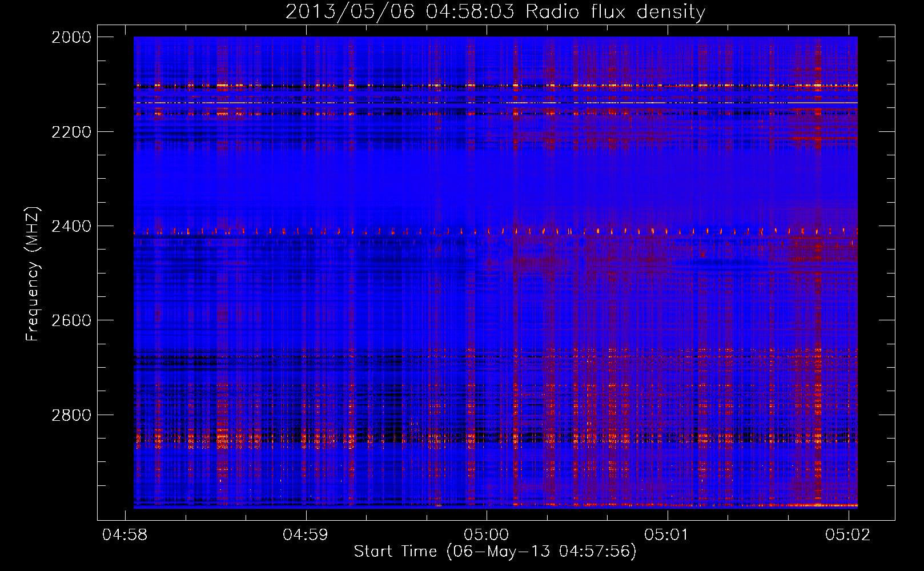924x571 pixels.
Task: Select the '05:00' time axis label
Action: 486,535
